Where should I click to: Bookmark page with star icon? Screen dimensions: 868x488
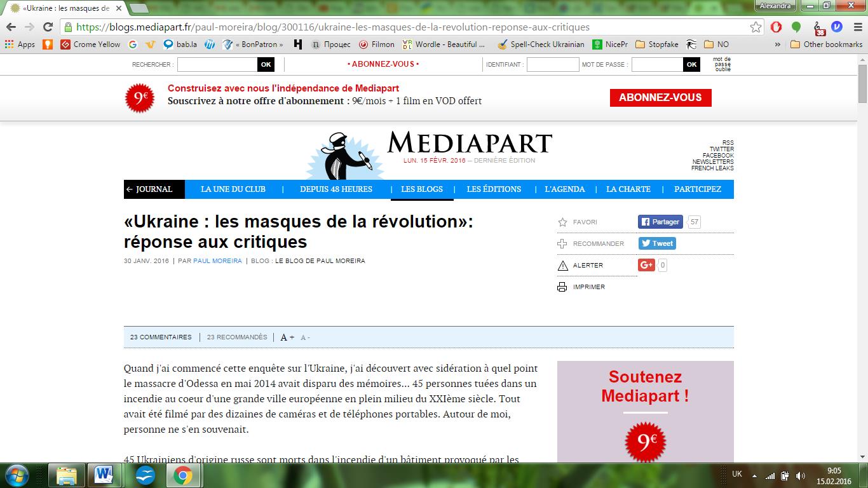pos(756,27)
